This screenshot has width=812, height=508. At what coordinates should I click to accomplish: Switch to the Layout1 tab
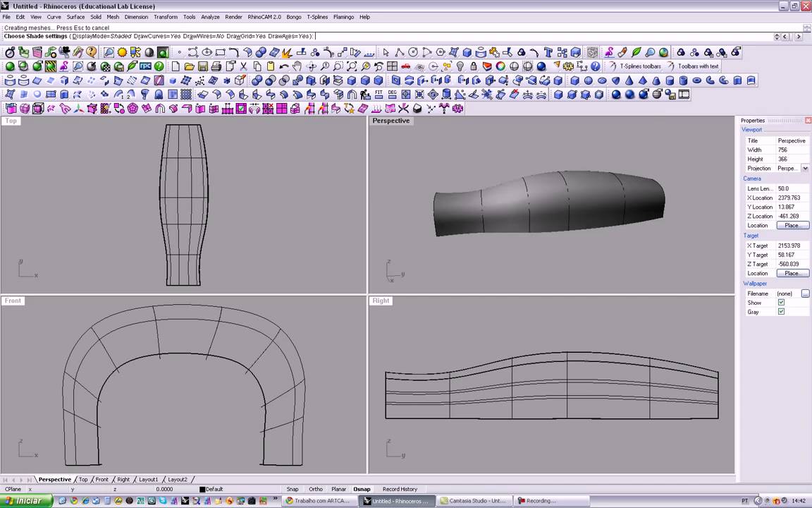pyautogui.click(x=148, y=480)
